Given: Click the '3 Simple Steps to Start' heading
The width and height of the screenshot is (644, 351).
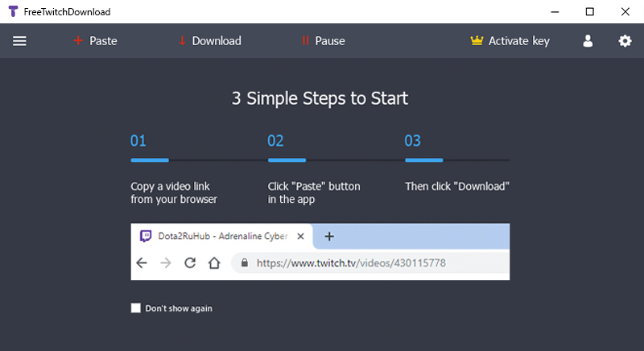Looking at the screenshot, I should point(320,98).
